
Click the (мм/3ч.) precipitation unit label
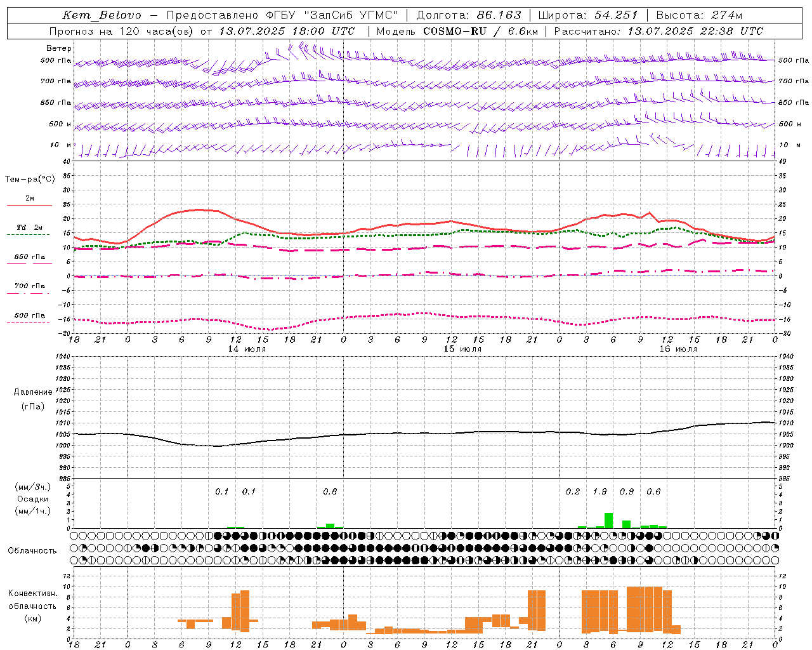pos(33,487)
